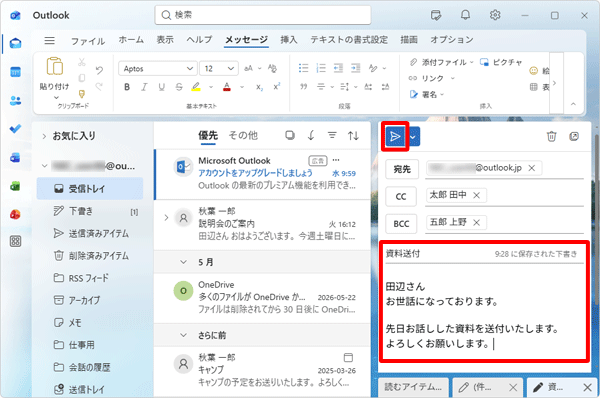Collapse the ribbon with chevron

click(x=573, y=104)
